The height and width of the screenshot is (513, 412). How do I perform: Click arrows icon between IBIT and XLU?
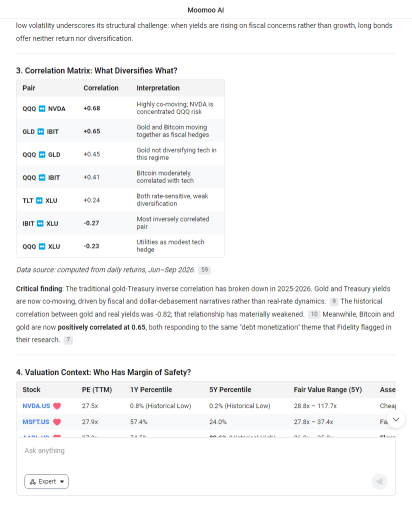pos(40,223)
